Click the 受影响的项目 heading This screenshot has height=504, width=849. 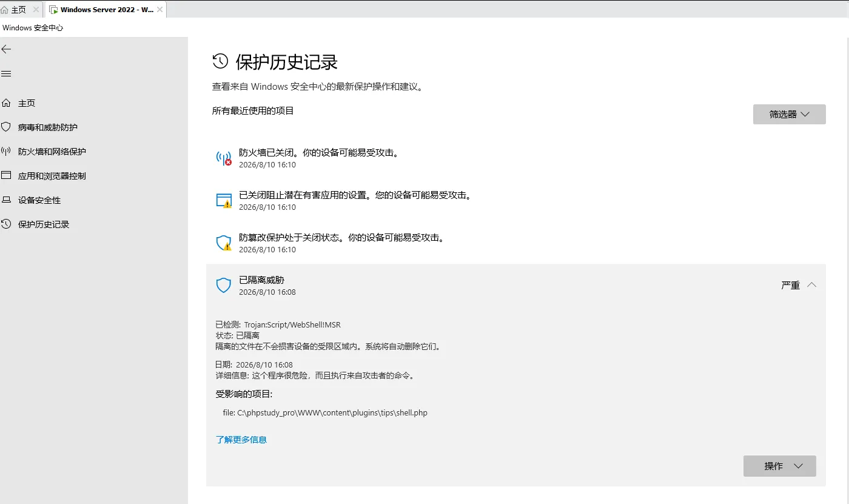[x=244, y=394]
